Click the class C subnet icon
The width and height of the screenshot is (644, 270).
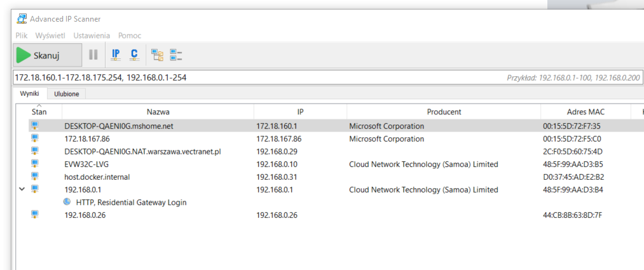point(134,55)
